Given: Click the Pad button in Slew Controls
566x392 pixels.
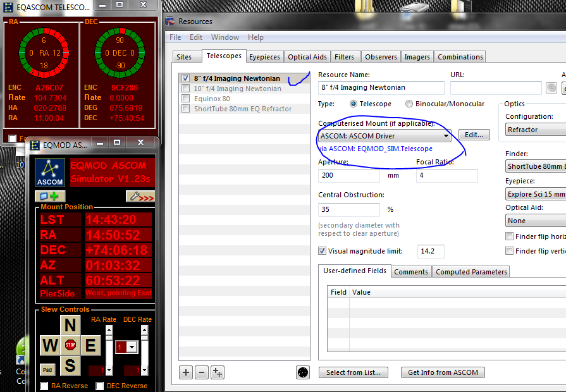Looking at the screenshot, I should [47, 370].
